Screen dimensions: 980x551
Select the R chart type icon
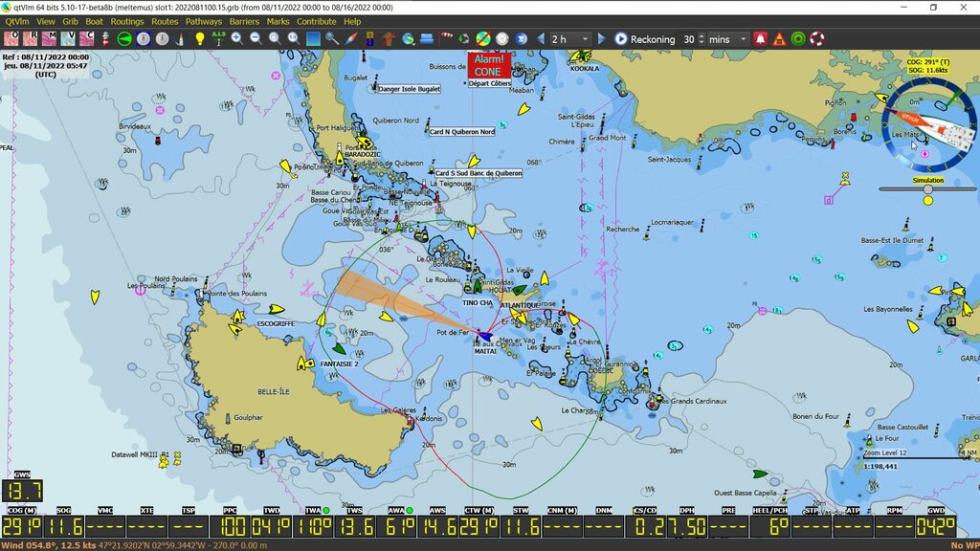pos(30,38)
